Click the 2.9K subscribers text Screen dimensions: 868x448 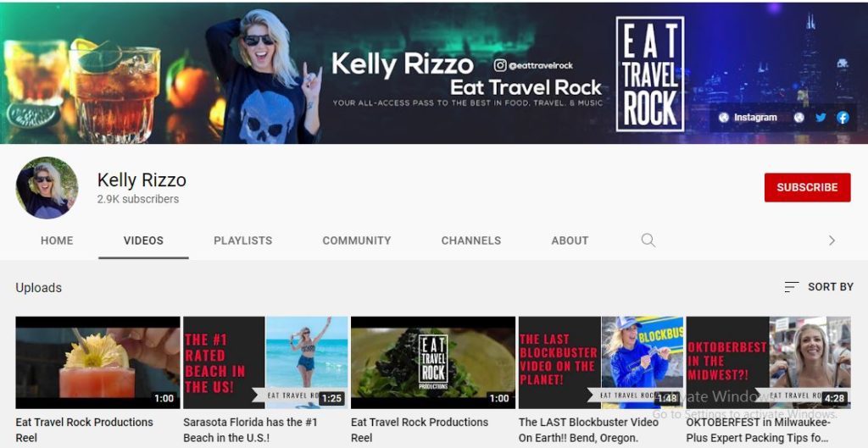138,199
